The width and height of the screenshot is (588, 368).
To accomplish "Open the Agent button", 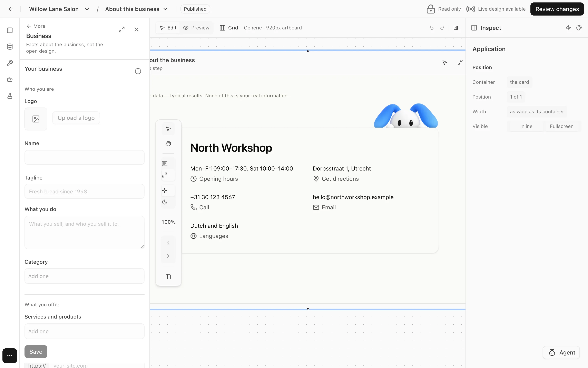I will click(561, 352).
